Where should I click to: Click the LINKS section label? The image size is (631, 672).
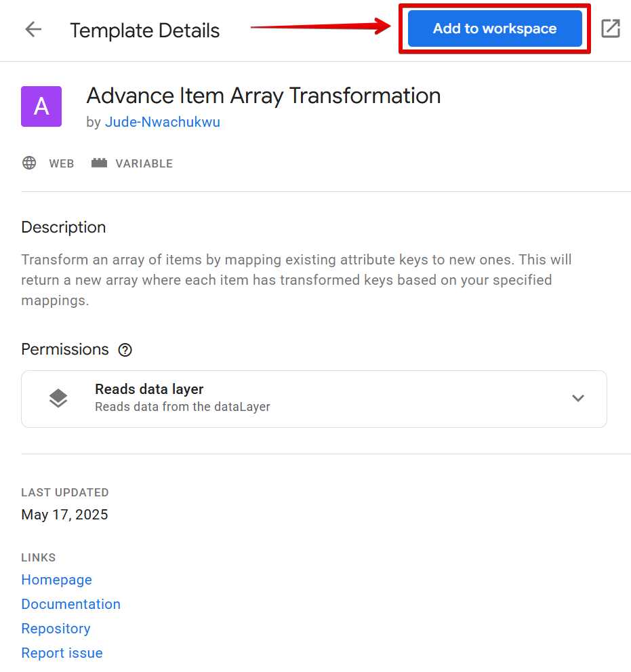[39, 557]
